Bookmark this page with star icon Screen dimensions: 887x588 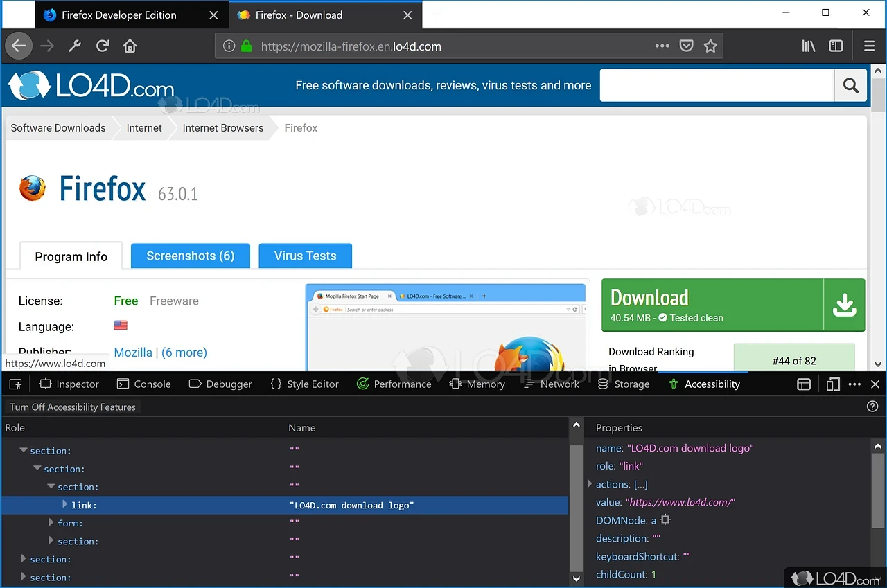point(710,46)
